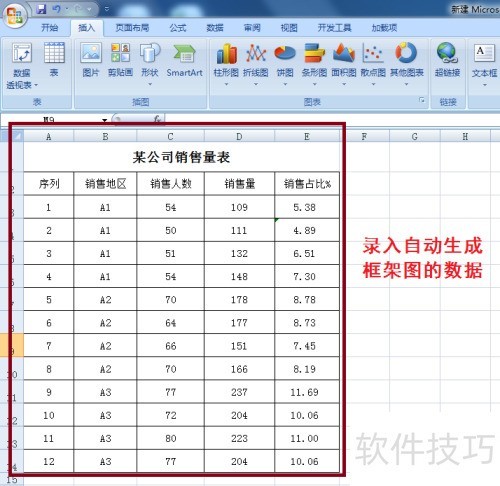This screenshot has width=500, height=486.
Task: Click cell with sales value 237
Action: click(239, 392)
